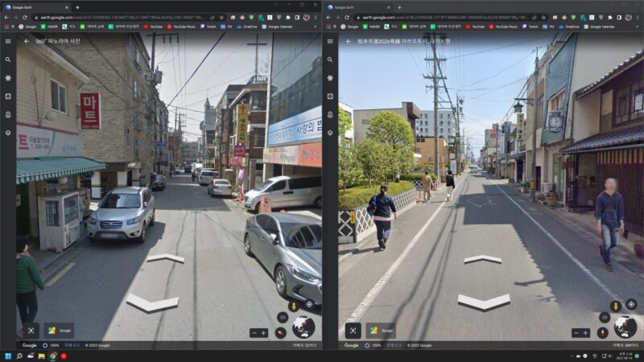This screenshot has height=362, width=644.
Task: Toggle the Pegman Street View in right window
Action: coord(616,306)
